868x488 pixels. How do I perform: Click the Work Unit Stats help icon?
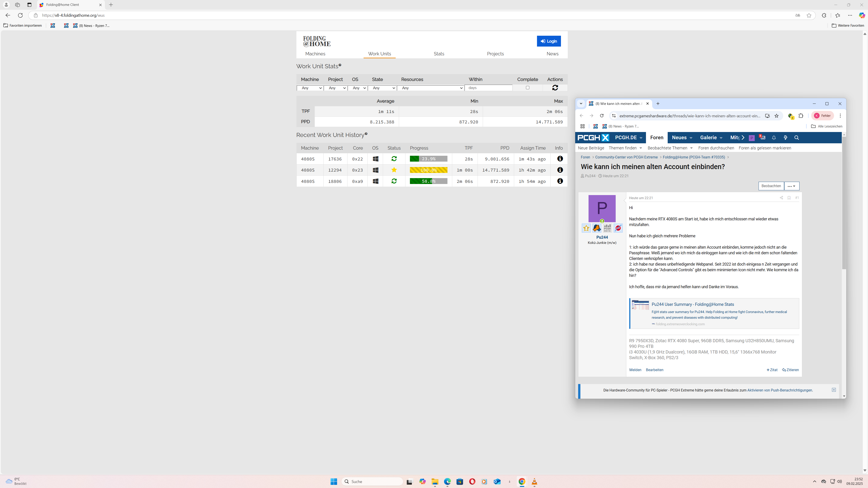[340, 65]
